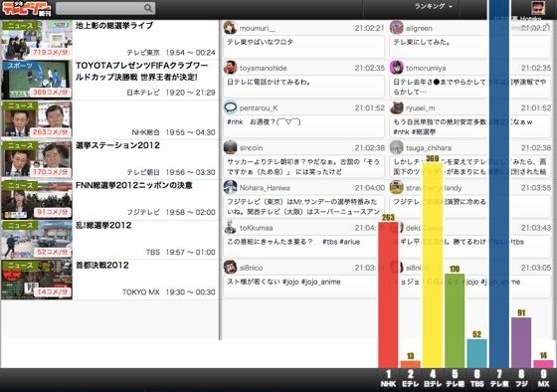Click pentarou_K speech bubble avatar
This screenshot has height=392, width=557.
(230, 107)
